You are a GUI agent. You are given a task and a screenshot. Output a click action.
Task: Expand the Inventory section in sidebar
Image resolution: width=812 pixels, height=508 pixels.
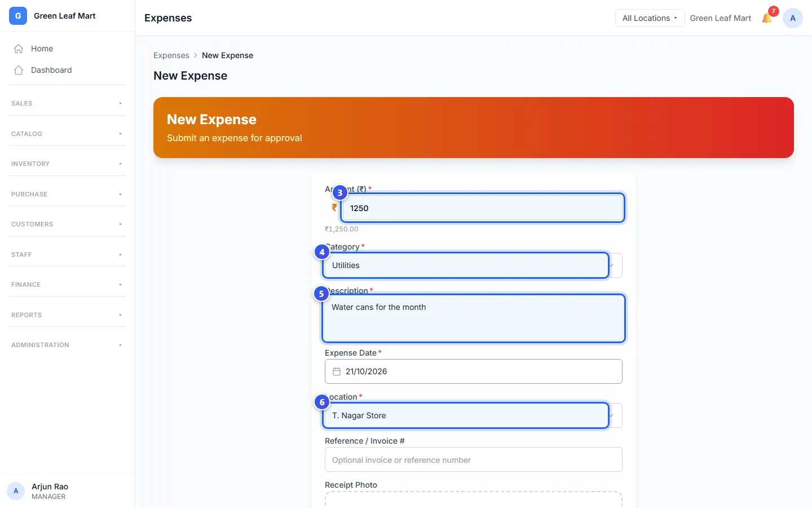(67, 164)
